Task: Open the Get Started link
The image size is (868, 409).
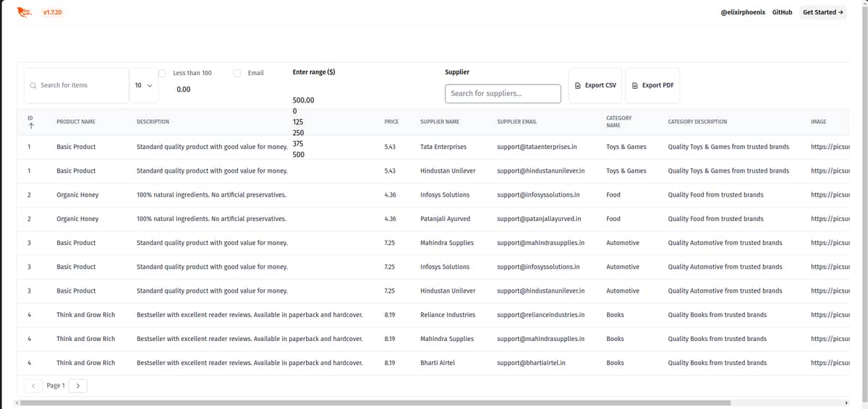Action: pyautogui.click(x=823, y=12)
